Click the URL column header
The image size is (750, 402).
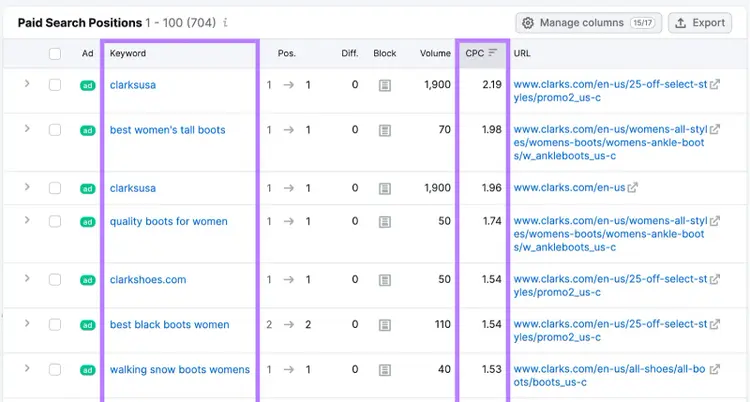click(522, 53)
